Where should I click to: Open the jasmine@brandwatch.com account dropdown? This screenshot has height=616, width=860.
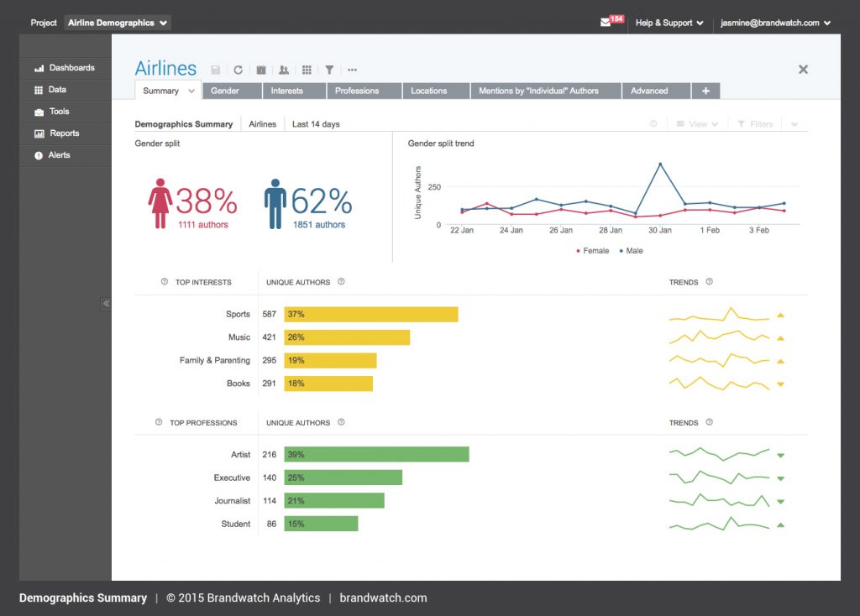[x=775, y=23]
